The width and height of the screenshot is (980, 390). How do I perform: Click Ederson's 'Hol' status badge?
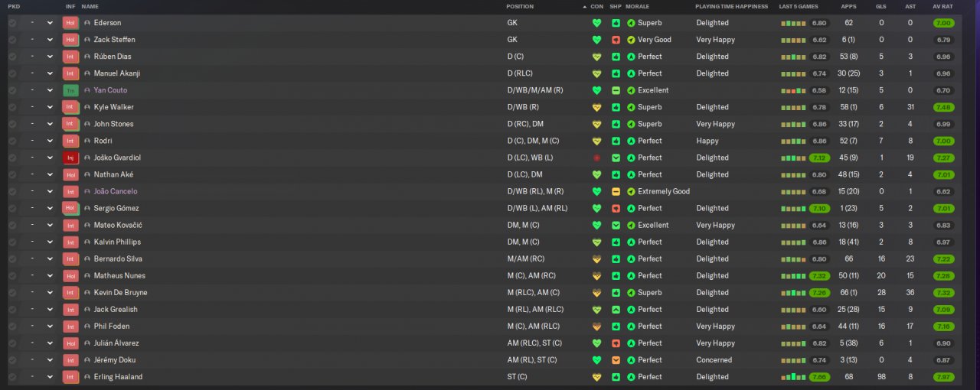click(x=70, y=23)
